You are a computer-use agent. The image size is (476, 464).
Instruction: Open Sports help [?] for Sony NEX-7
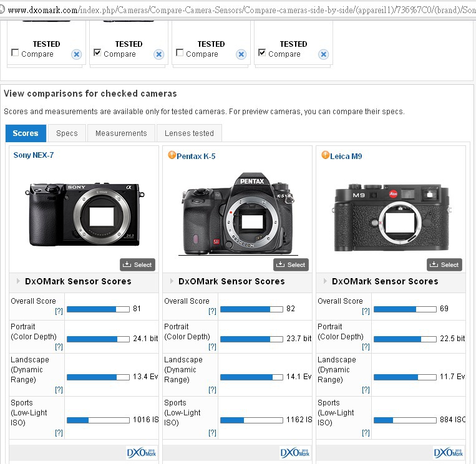[59, 433]
